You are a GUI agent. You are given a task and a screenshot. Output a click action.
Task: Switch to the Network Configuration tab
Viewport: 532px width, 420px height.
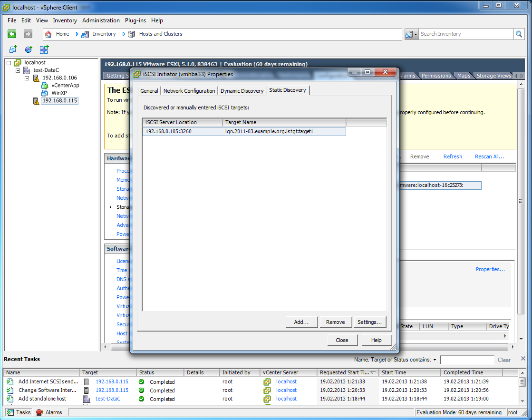click(189, 91)
